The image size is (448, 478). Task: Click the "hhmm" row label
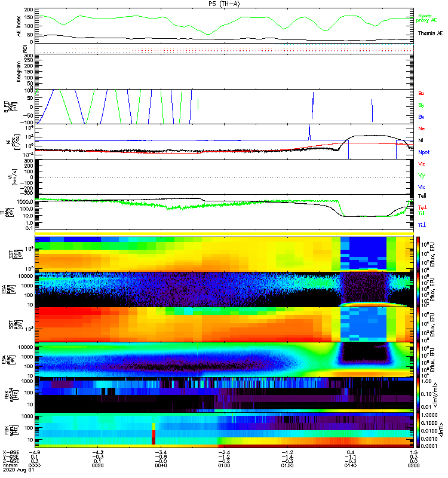[x=10, y=465]
